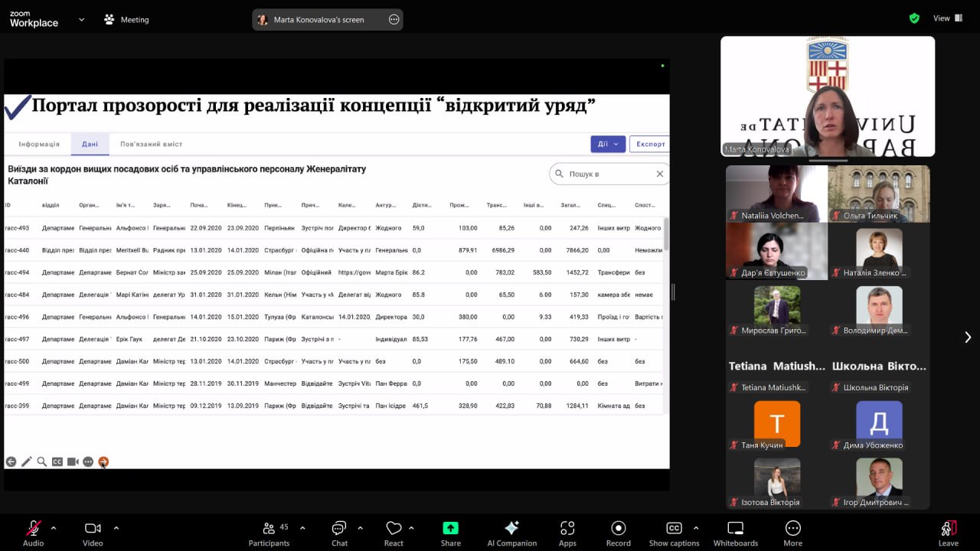The width and height of the screenshot is (980, 551).
Task: Open the View layout menu
Action: click(948, 18)
